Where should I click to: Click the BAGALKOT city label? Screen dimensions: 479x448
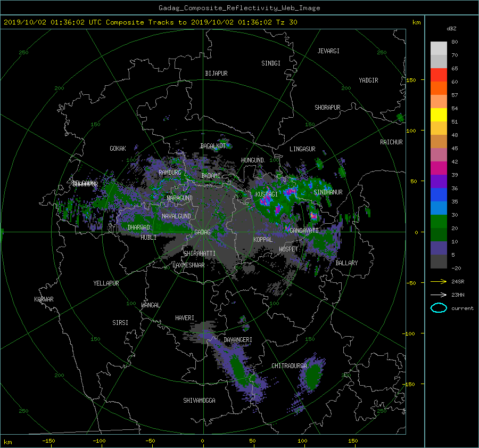click(x=213, y=146)
